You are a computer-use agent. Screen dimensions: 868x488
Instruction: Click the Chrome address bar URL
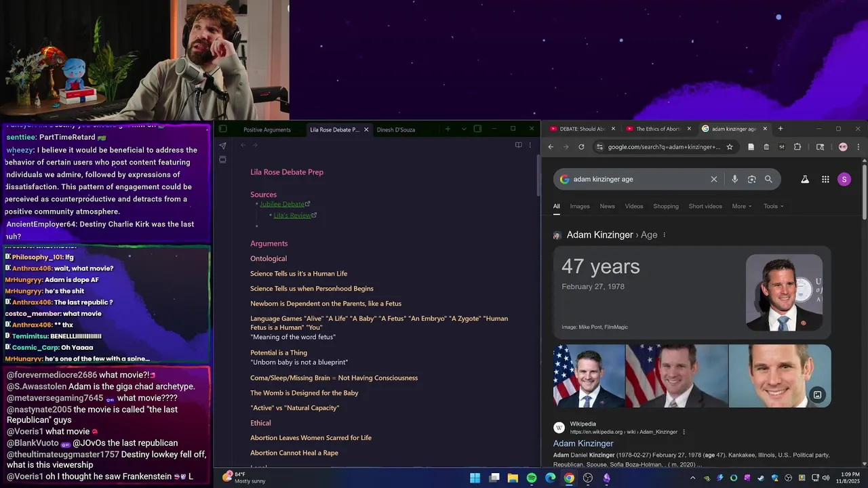(664, 147)
